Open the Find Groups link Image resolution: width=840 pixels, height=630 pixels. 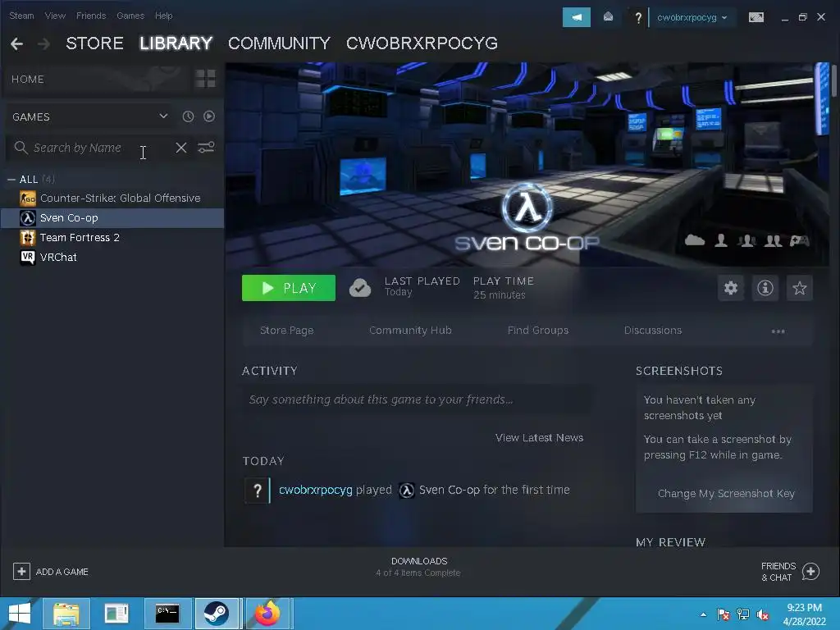click(538, 331)
